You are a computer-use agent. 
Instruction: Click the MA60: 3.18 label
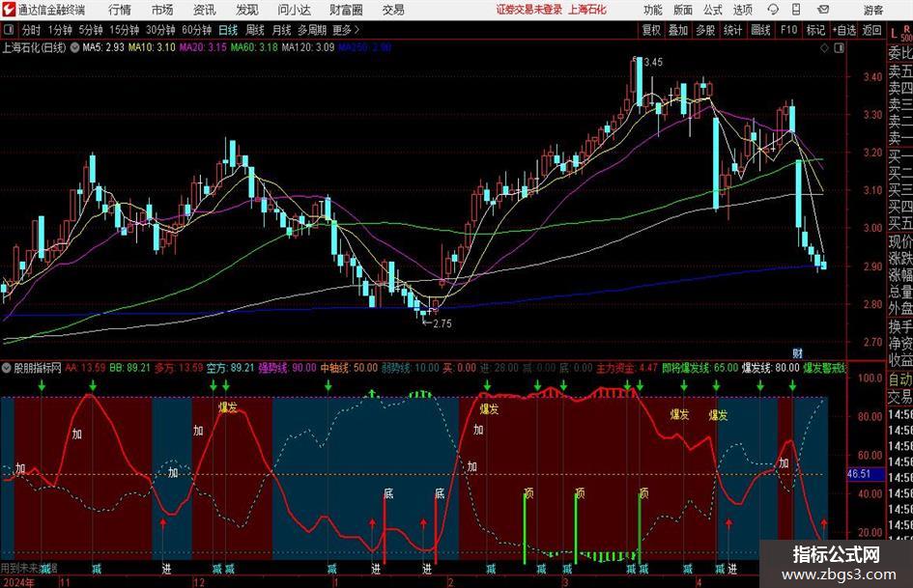254,47
